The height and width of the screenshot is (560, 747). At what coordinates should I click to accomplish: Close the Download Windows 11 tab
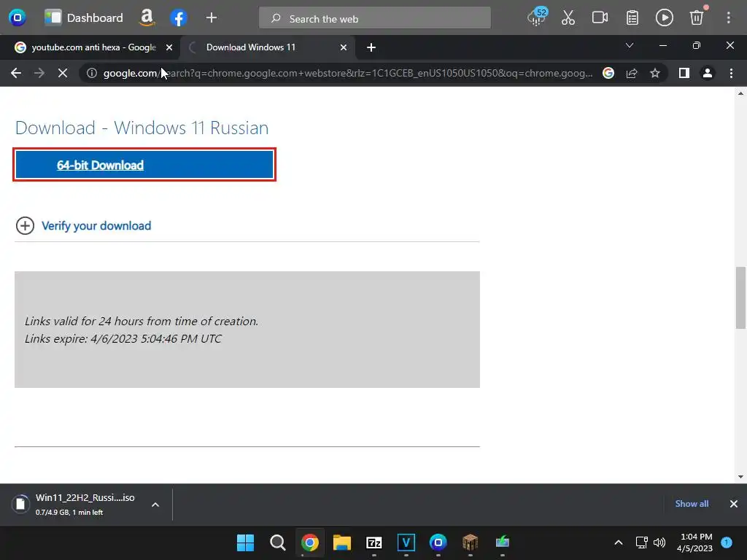tap(344, 47)
